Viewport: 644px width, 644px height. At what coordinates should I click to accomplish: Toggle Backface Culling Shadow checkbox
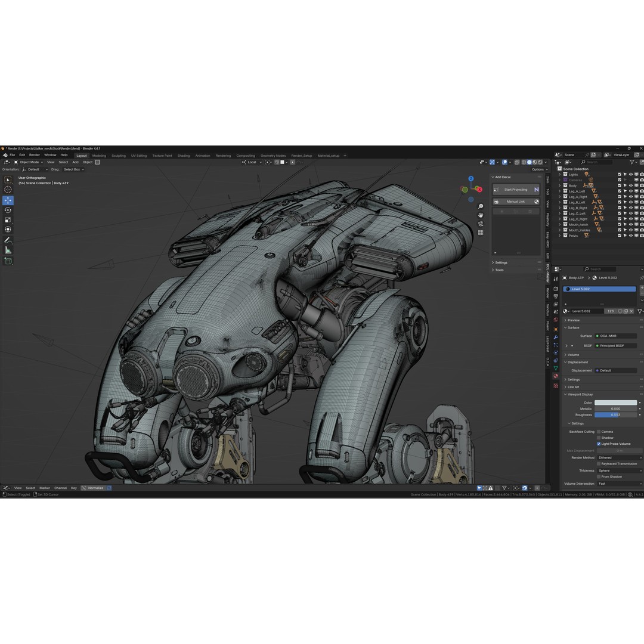[x=599, y=438]
